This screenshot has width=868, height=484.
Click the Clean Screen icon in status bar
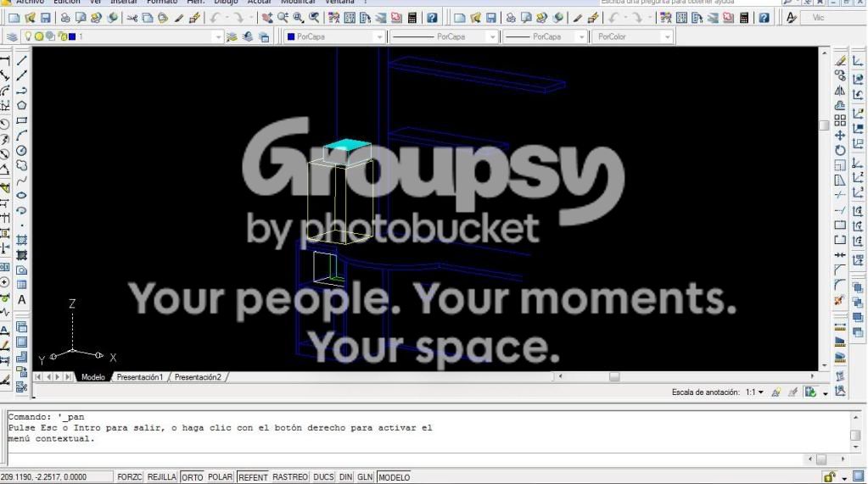pos(859,477)
